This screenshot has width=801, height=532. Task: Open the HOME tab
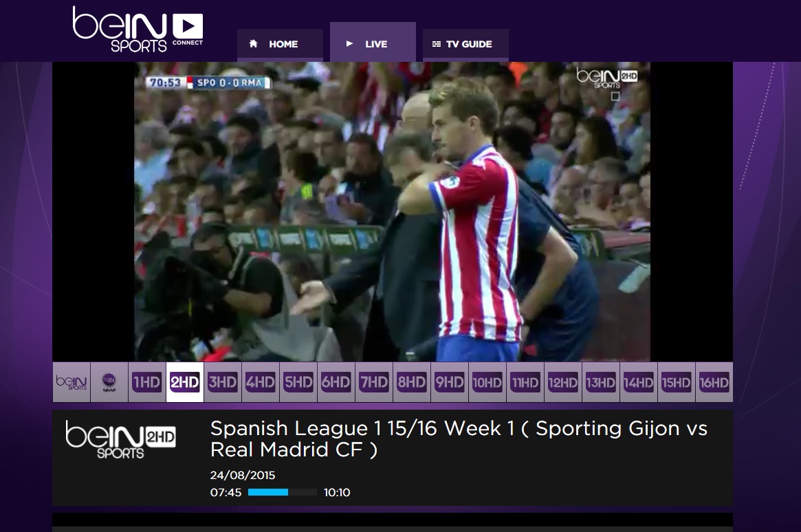[x=280, y=45]
